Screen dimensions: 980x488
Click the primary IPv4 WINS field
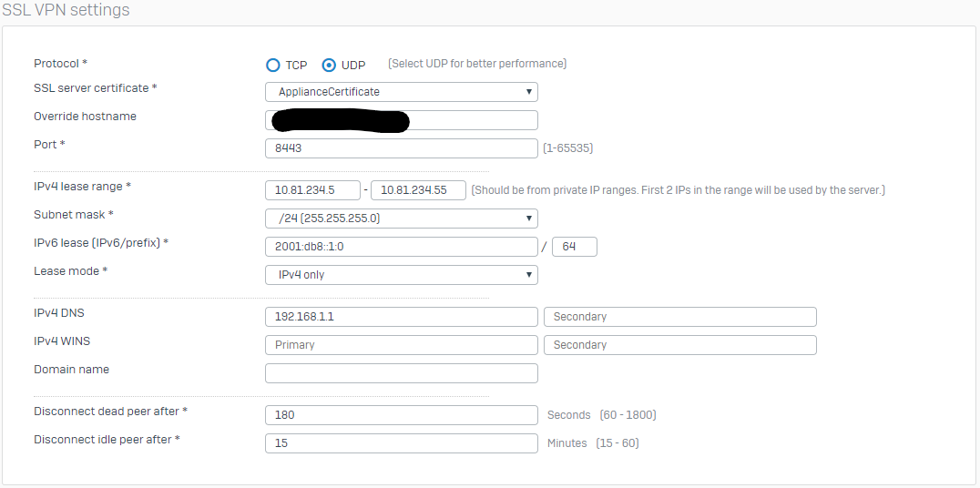[401, 345]
